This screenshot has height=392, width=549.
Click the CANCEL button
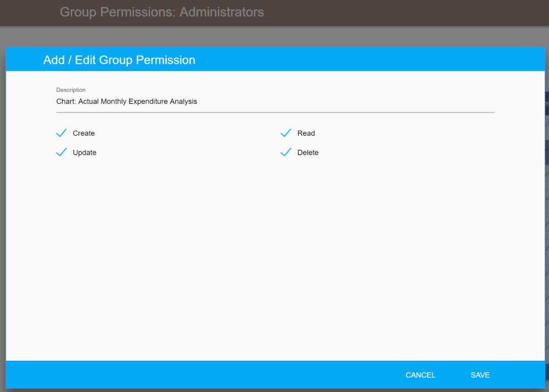[x=420, y=375]
